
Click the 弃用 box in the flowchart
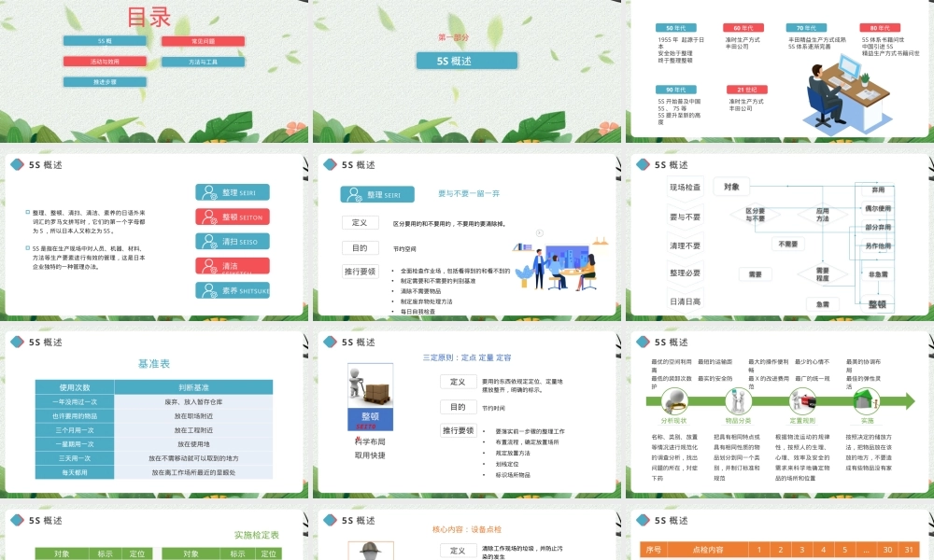(878, 189)
